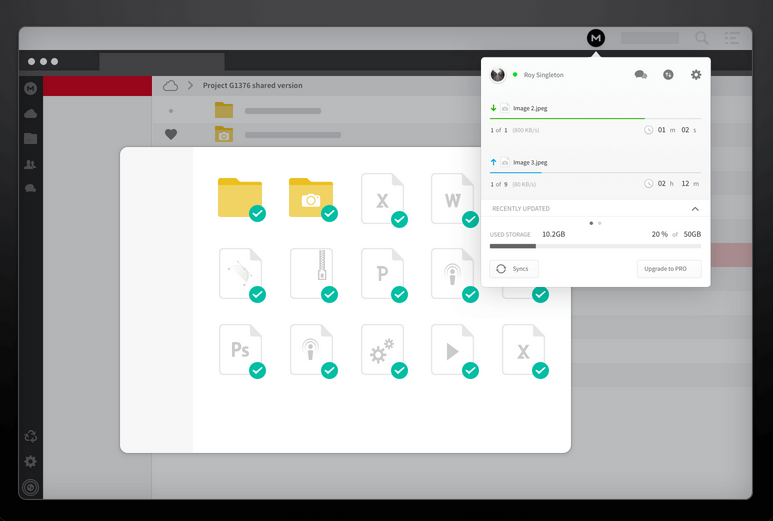
Task: Select the yellow camera uploads folder
Action: pos(311,197)
